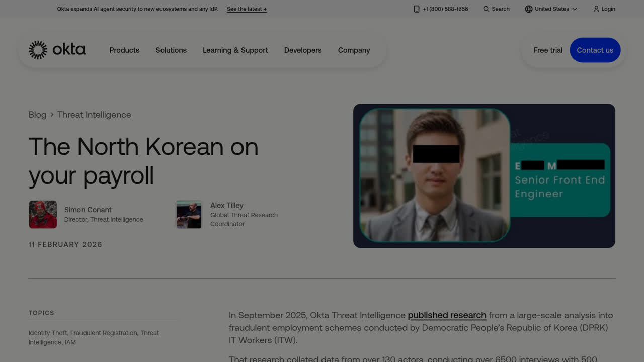
Task: Click the Search text in top bar
Action: (x=501, y=9)
